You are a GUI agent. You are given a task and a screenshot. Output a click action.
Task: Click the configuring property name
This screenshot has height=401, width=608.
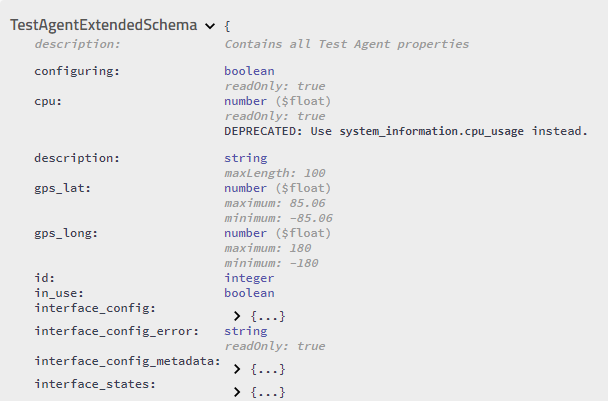coord(77,72)
